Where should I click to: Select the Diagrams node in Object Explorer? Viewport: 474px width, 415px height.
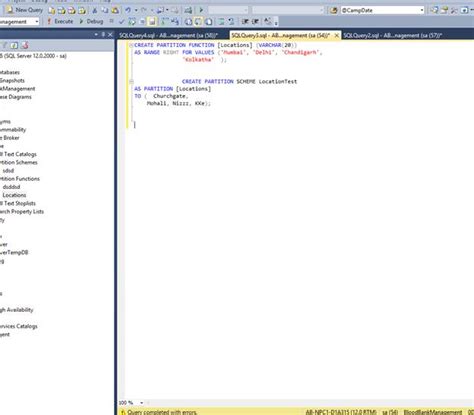tap(16, 97)
